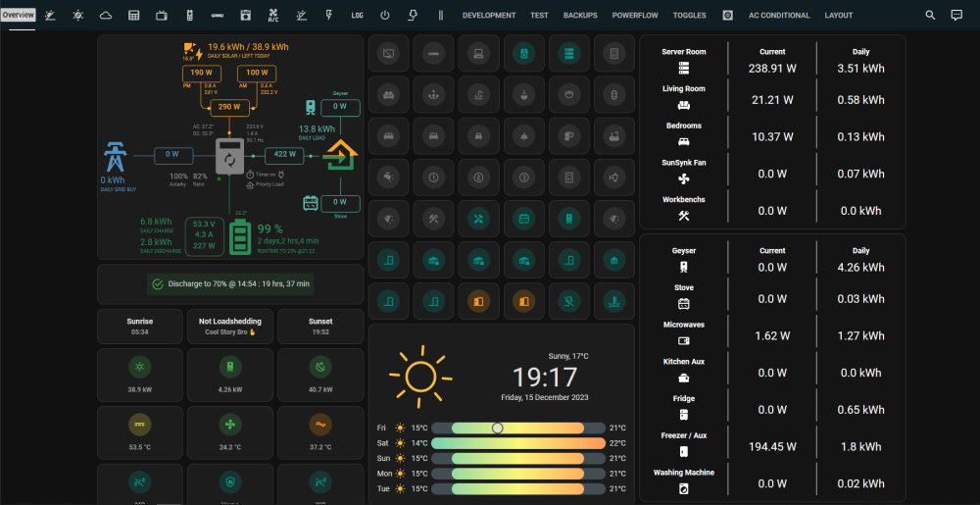Click the Server Room rack icon
Viewport: 980px width, 505px height.
coord(684,68)
